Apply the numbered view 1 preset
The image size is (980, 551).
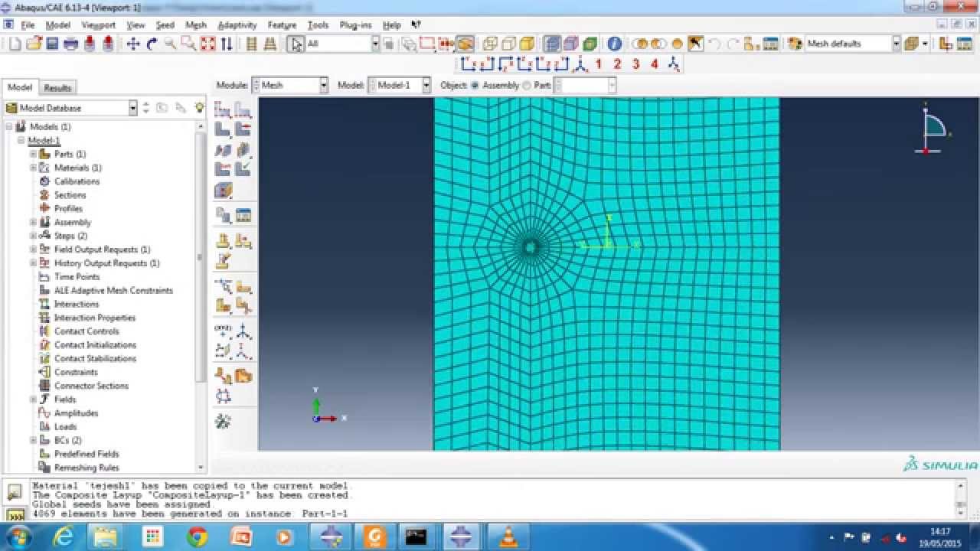pyautogui.click(x=598, y=64)
